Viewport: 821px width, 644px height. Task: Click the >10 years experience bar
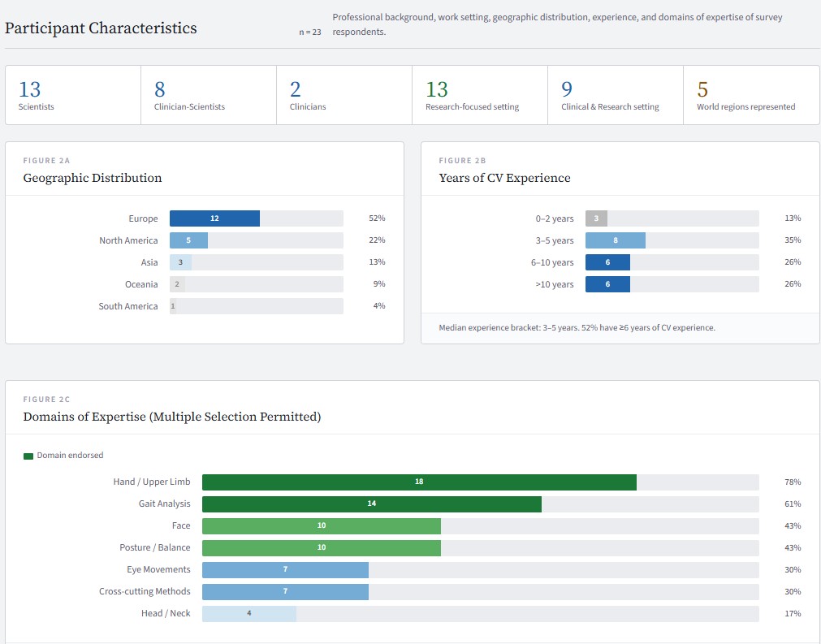coord(607,284)
